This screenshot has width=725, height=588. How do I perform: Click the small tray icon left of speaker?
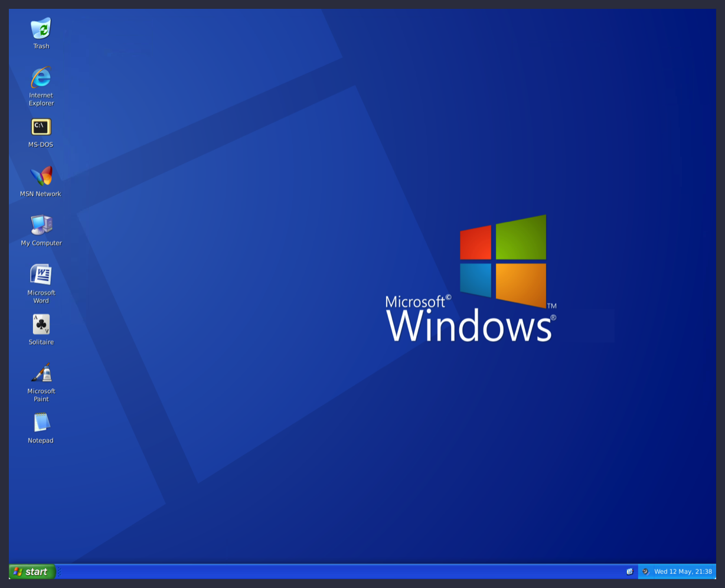click(x=629, y=571)
